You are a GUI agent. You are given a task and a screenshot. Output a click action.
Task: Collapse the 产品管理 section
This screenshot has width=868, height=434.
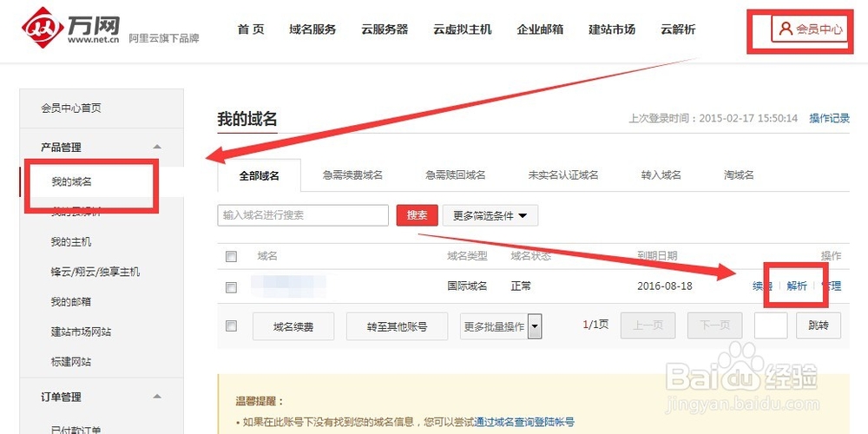[x=157, y=148]
